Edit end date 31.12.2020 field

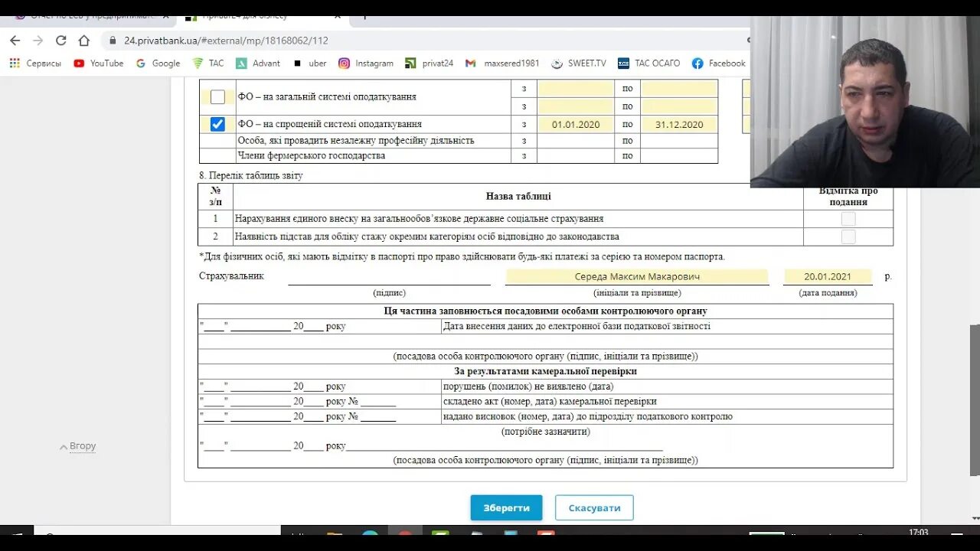(x=679, y=124)
